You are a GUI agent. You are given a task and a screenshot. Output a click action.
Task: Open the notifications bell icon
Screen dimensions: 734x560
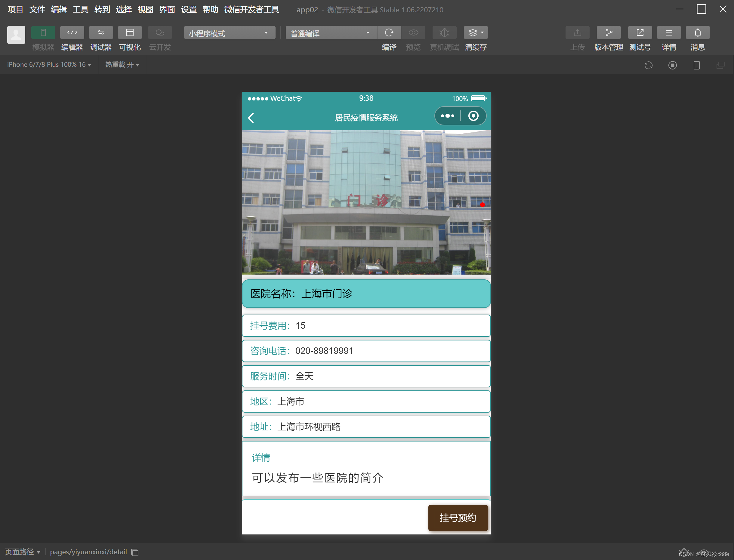click(697, 33)
